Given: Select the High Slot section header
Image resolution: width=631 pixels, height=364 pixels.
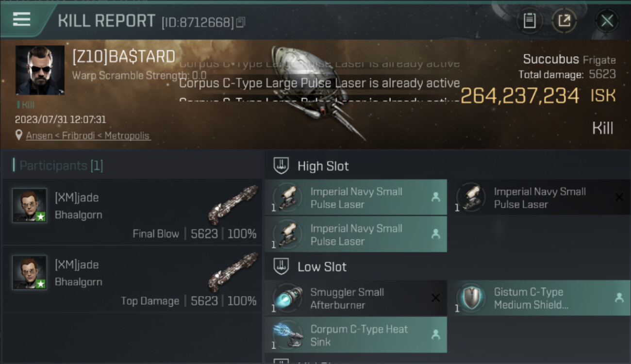Looking at the screenshot, I should pyautogui.click(x=323, y=166).
